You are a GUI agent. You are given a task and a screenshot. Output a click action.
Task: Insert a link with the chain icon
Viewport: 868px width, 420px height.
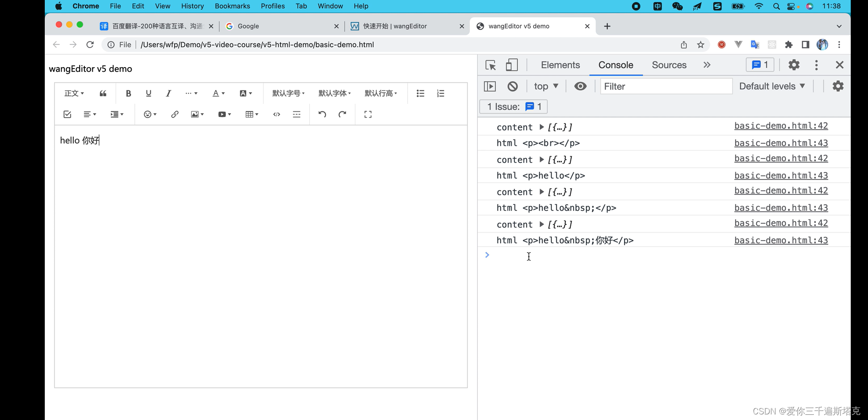(174, 114)
